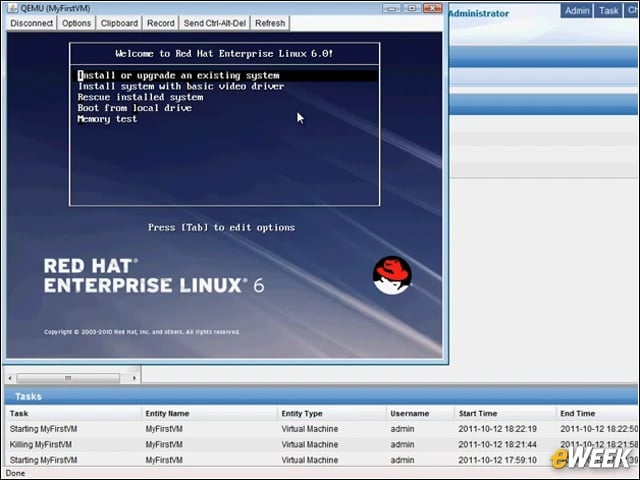Minimize the QEMU (MyFirstVM) window
This screenshot has width=640, height=480.
tap(391, 8)
